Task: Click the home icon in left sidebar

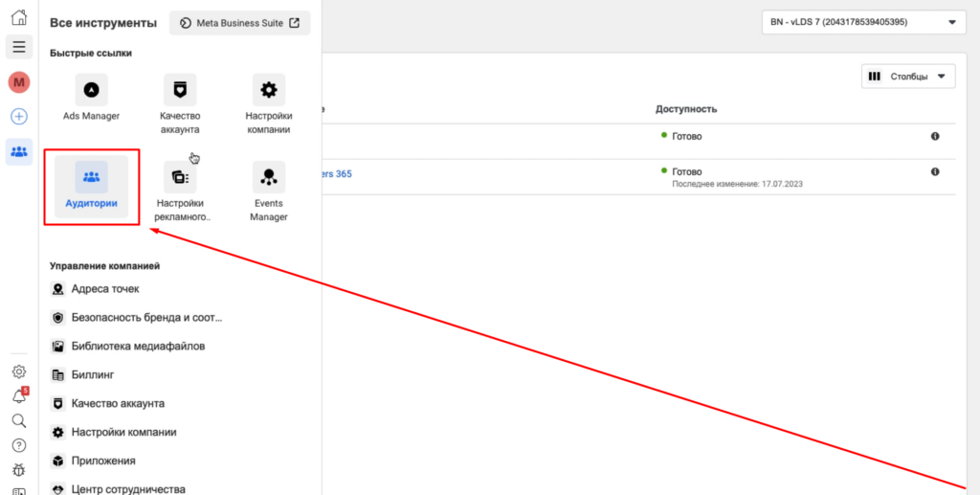Action: [18, 17]
